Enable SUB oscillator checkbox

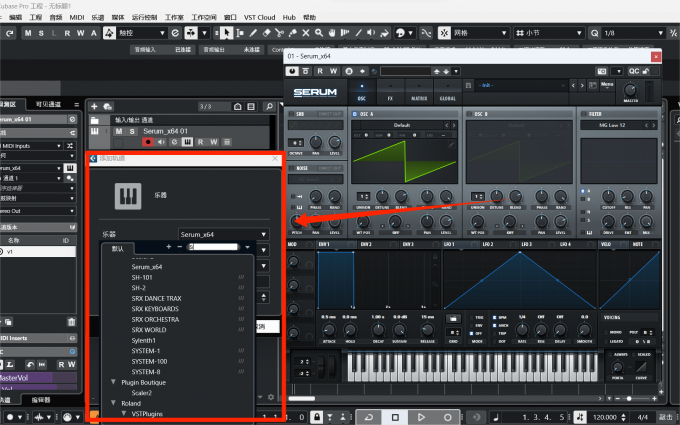[x=291, y=114]
